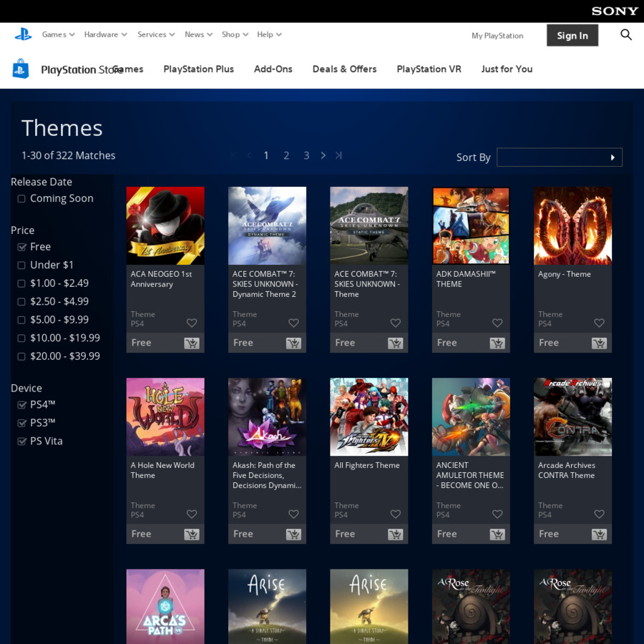644x644 pixels.
Task: Open the News dropdown menu
Action: click(198, 34)
